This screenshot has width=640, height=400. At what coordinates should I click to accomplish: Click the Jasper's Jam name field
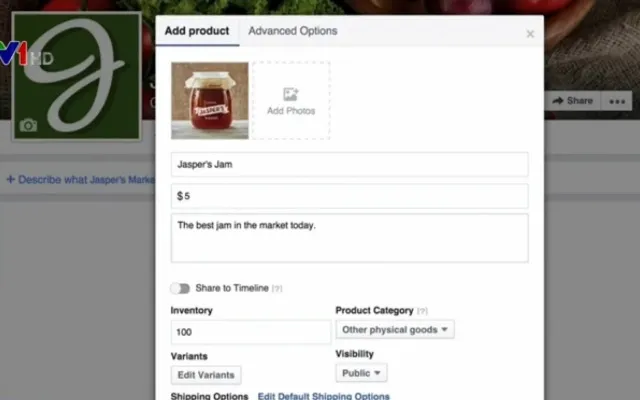coord(349,164)
